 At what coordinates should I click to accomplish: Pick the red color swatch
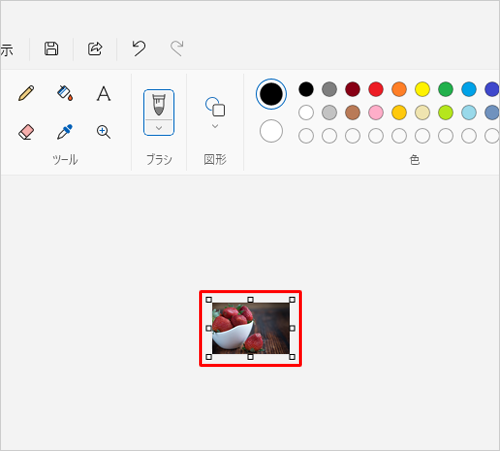(376, 89)
